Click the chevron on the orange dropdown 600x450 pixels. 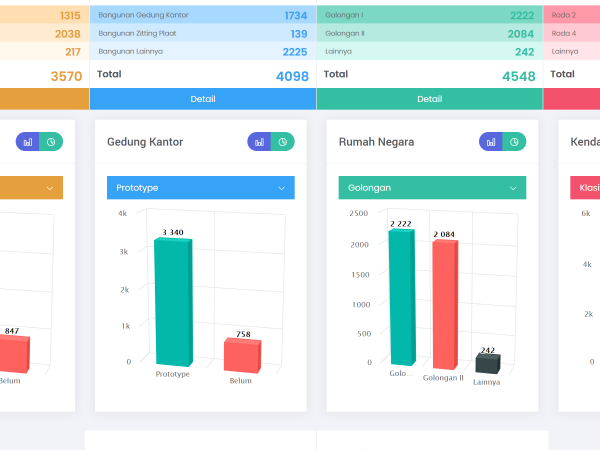(49, 188)
